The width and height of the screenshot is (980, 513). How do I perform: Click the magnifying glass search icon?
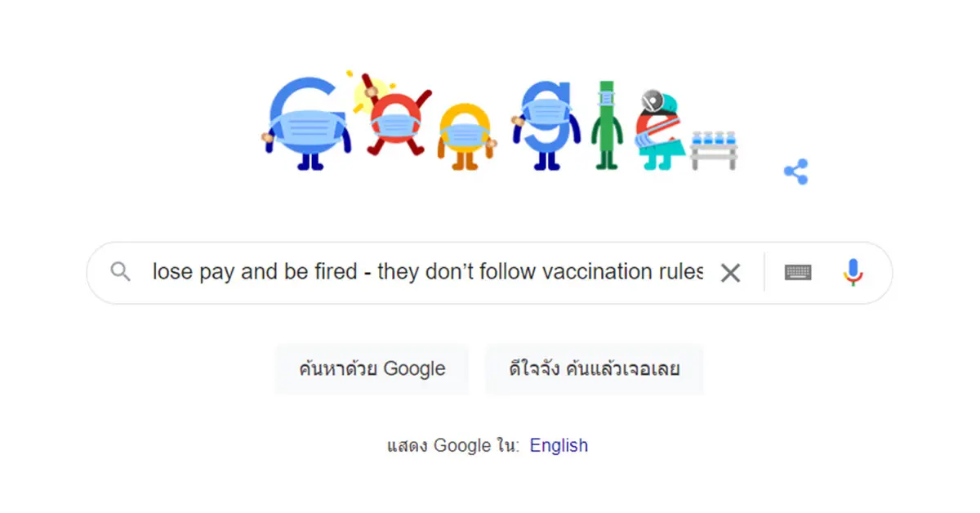point(121,272)
